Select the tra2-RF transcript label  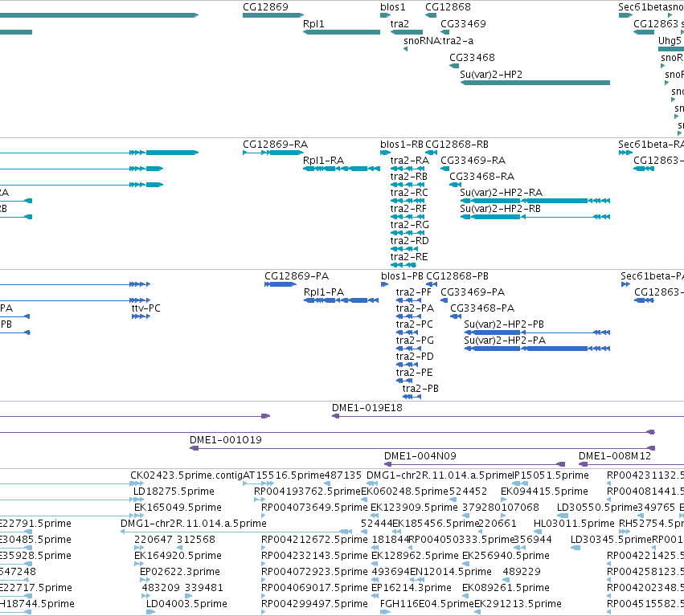coord(408,209)
